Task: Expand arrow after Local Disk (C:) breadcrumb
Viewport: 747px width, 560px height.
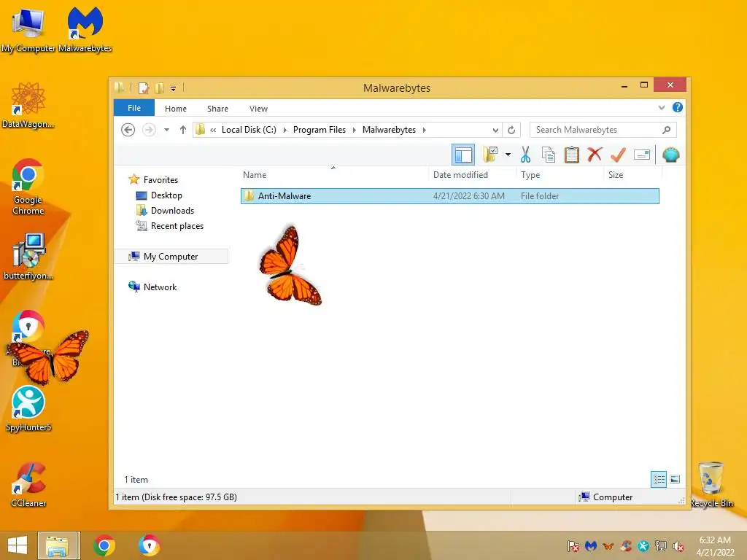Action: click(285, 130)
